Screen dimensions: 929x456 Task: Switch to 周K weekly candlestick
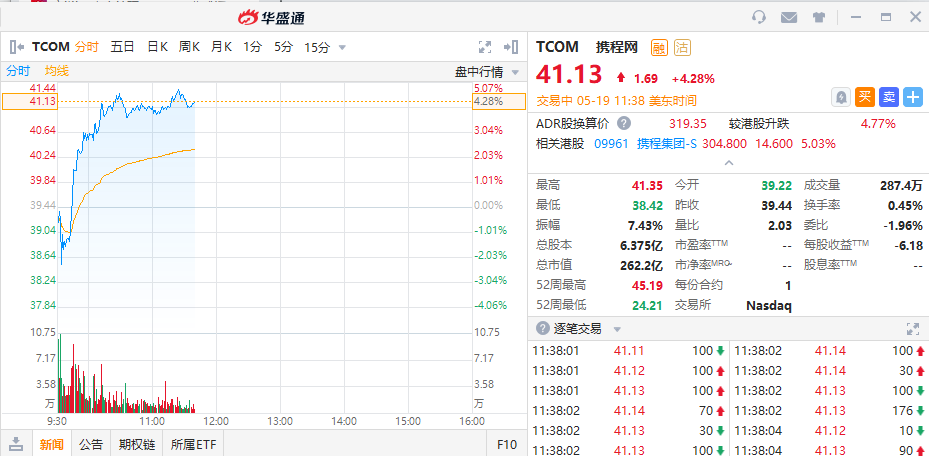click(189, 47)
